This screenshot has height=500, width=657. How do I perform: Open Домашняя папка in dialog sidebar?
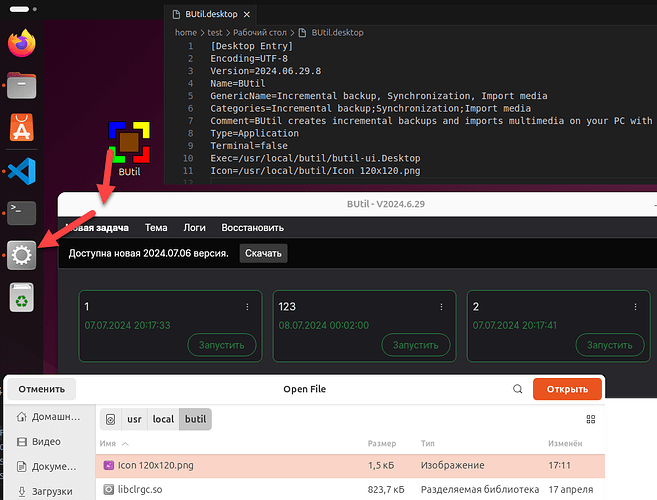(x=48, y=417)
